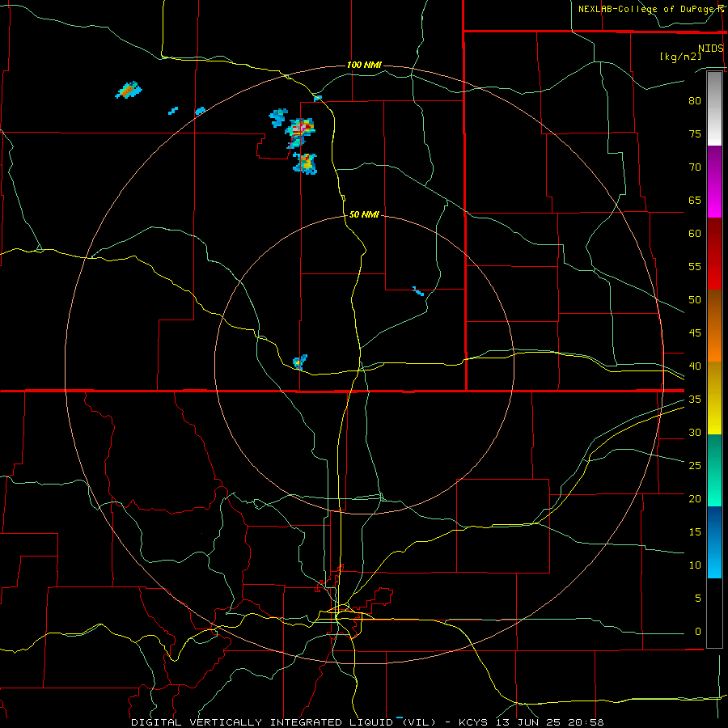Pick the blue segment of color bar
728x728 pixels.
pyautogui.click(x=714, y=542)
